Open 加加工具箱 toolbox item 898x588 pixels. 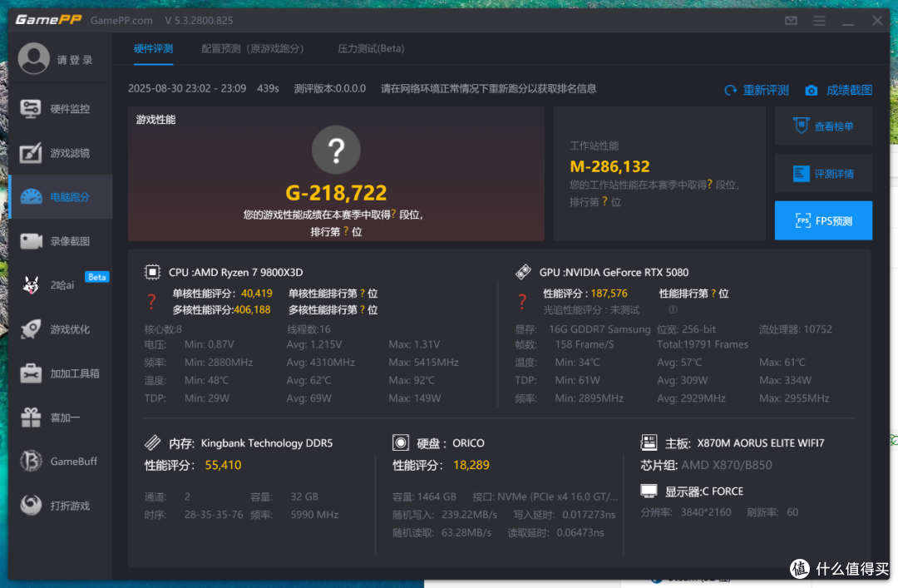click(60, 373)
